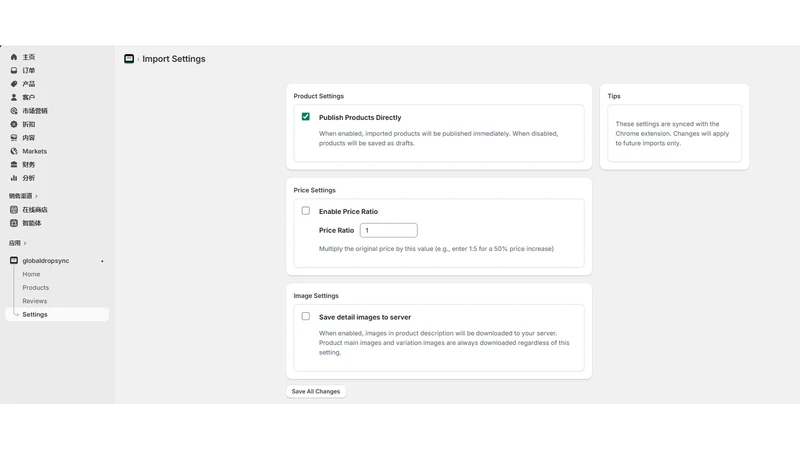Click the Price Ratio field label

pyautogui.click(x=336, y=230)
